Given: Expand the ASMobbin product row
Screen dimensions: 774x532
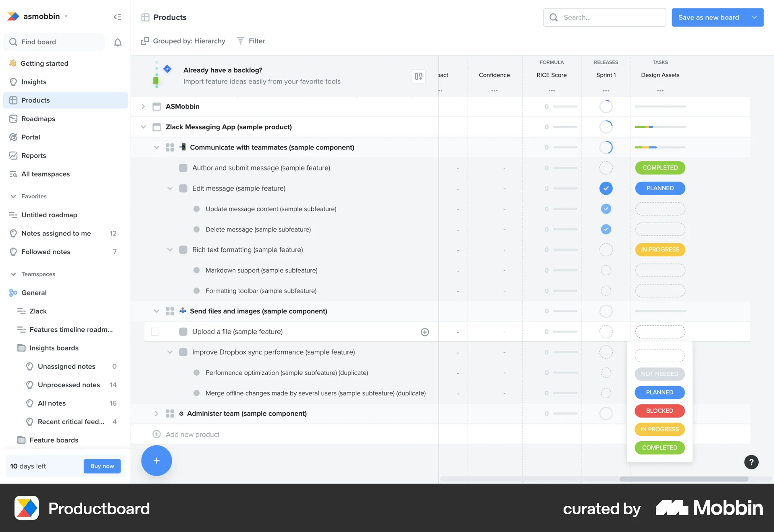Looking at the screenshot, I should 143,106.
